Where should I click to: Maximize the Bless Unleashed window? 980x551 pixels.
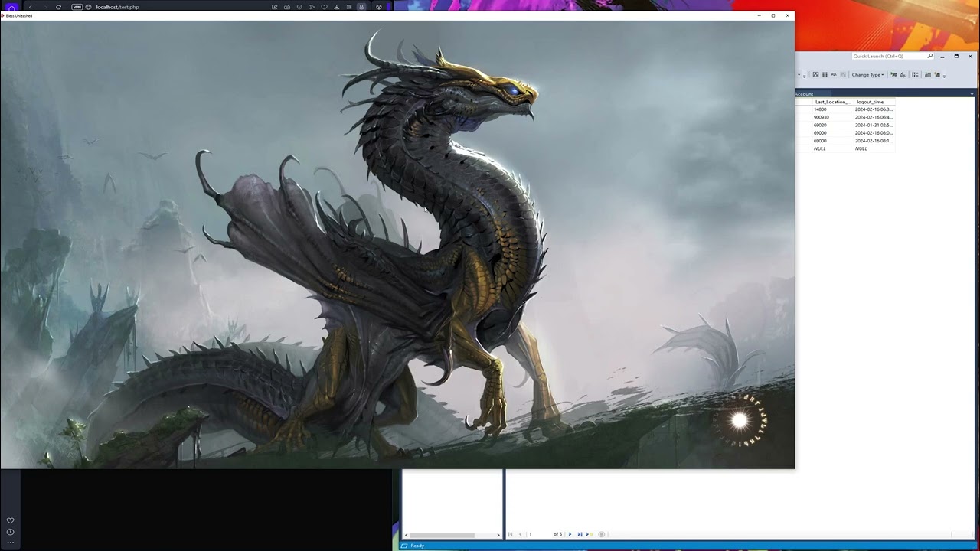click(773, 15)
